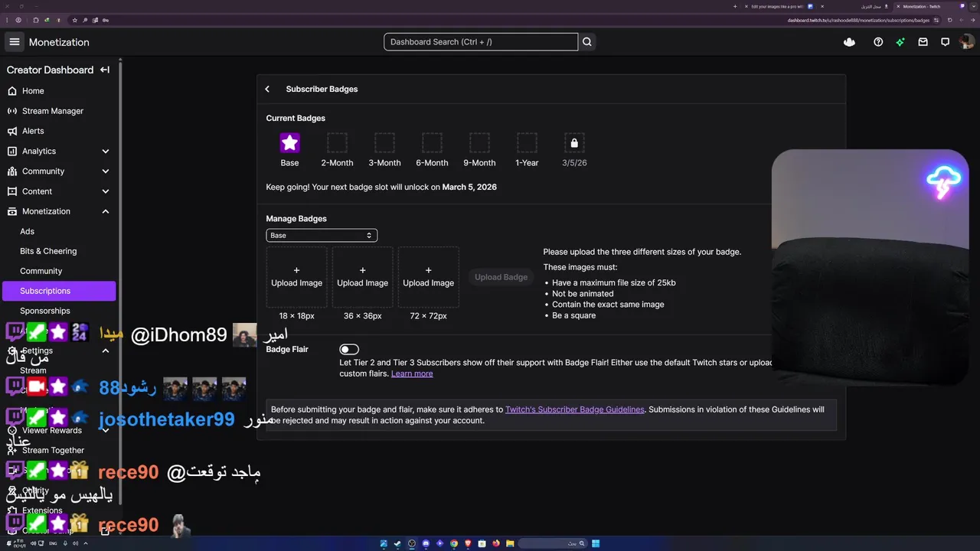Open File Explorer from the taskbar
Screen dimensions: 980x551
point(510,543)
